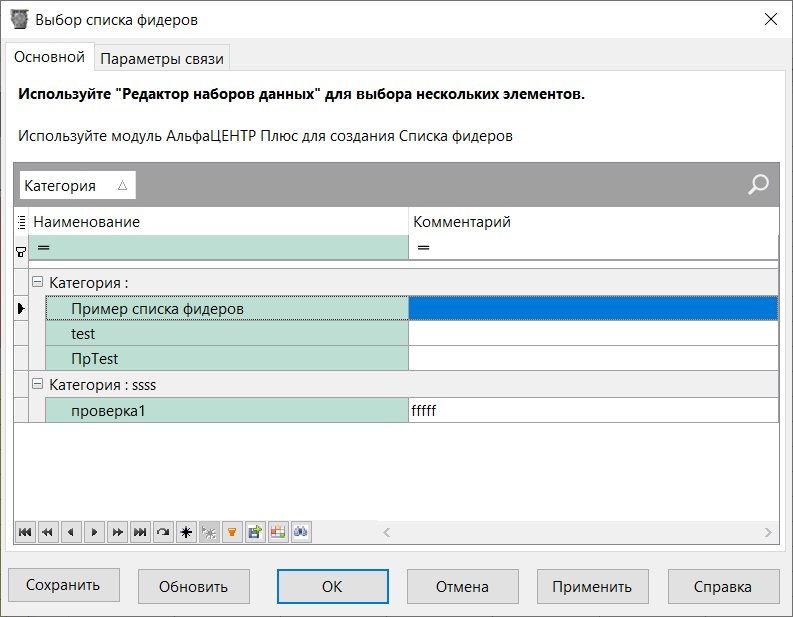Screen dimensions: 793x617
Task: Click the next record arrow
Action: pos(94,533)
